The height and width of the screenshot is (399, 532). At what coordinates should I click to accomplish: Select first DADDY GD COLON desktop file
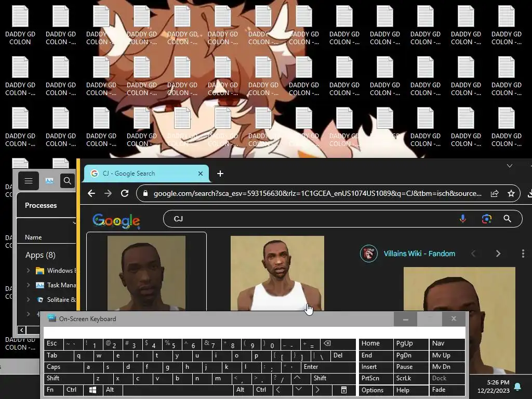[x=20, y=25]
